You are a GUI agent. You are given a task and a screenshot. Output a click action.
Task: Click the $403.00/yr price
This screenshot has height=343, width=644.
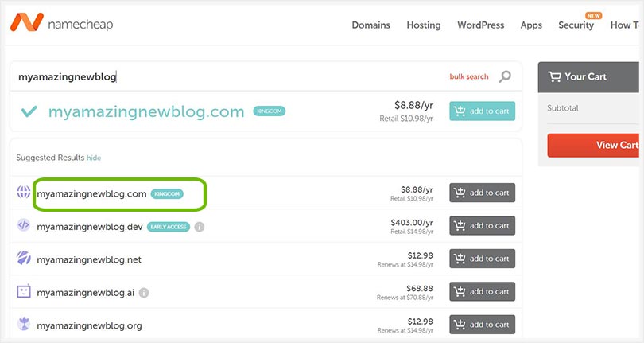(x=412, y=223)
